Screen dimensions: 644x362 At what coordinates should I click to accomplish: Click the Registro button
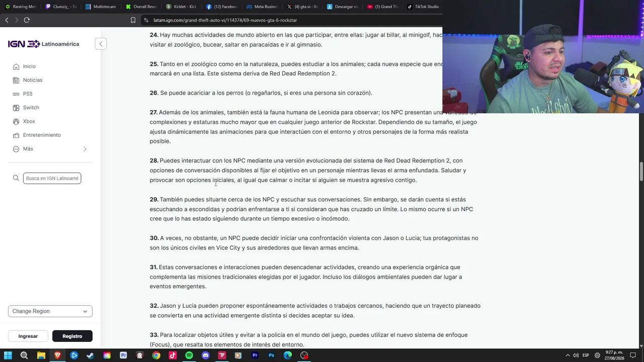(x=72, y=336)
